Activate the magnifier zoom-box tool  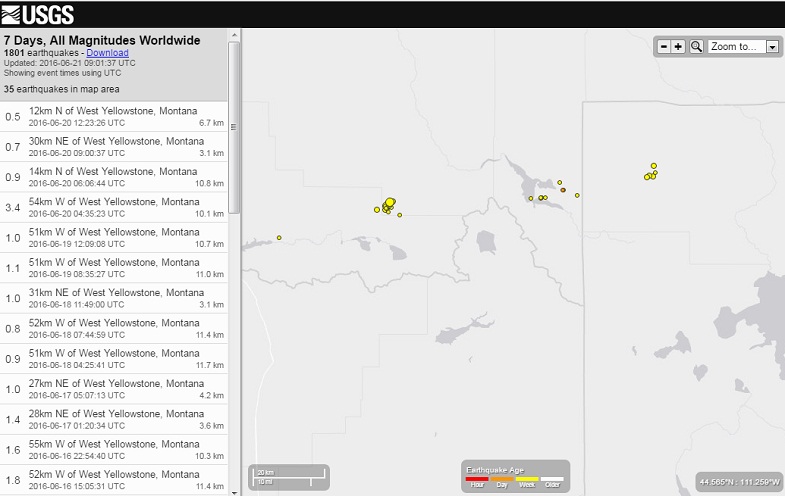point(696,47)
